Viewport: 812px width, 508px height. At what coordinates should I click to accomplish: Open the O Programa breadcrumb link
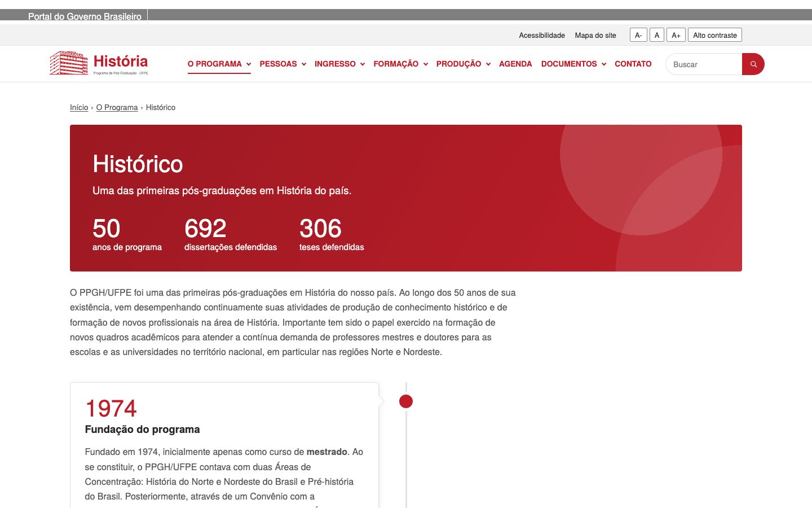(x=117, y=107)
